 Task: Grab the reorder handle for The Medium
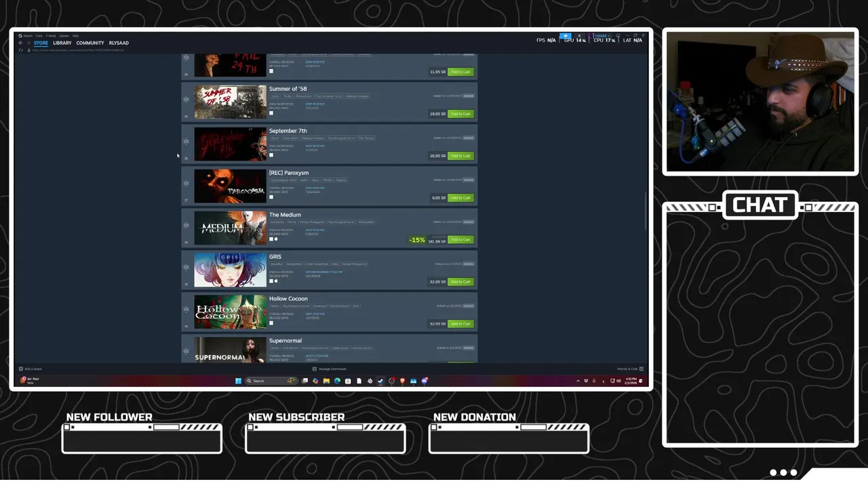(186, 225)
